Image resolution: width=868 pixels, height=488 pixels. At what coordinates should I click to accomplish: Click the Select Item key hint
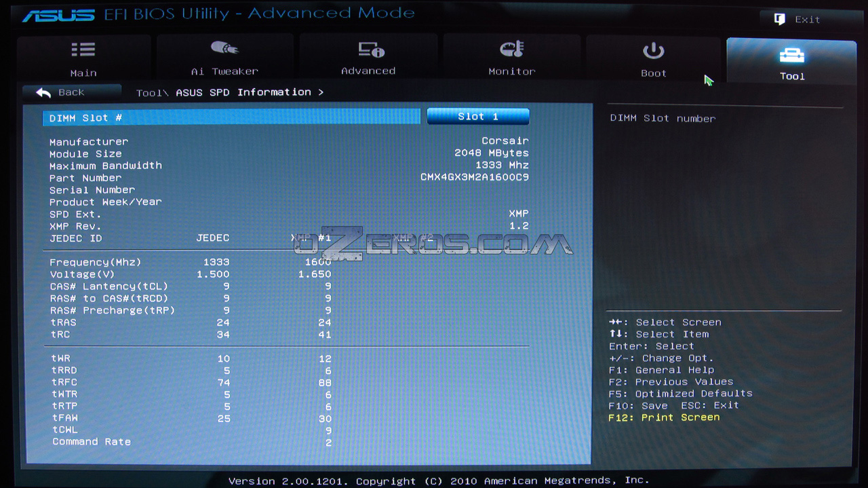[659, 334]
